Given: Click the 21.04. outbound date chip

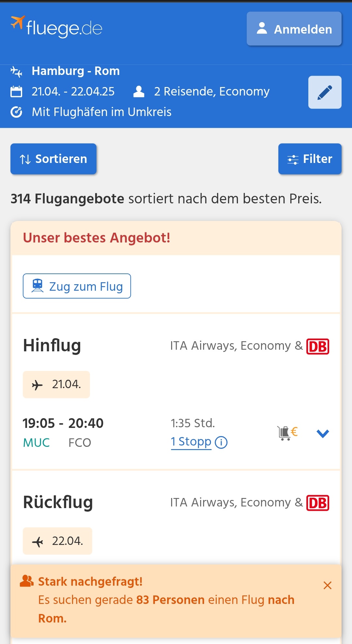Looking at the screenshot, I should click(x=56, y=385).
